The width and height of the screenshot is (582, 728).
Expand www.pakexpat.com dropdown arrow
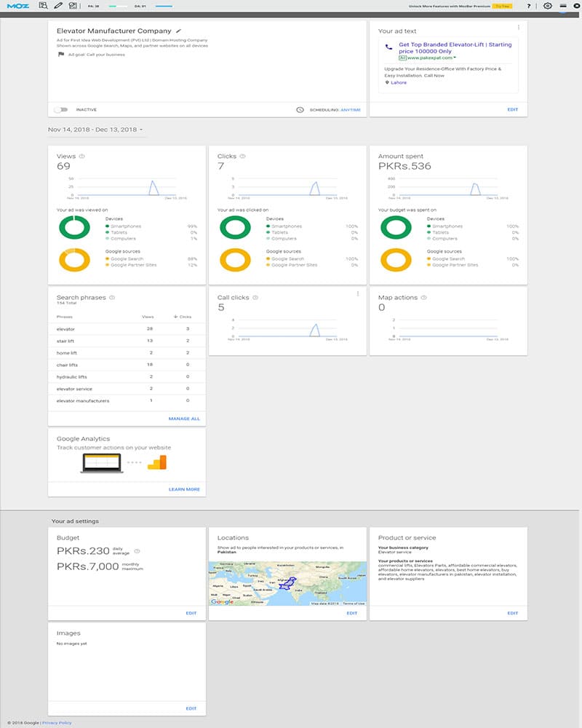455,58
